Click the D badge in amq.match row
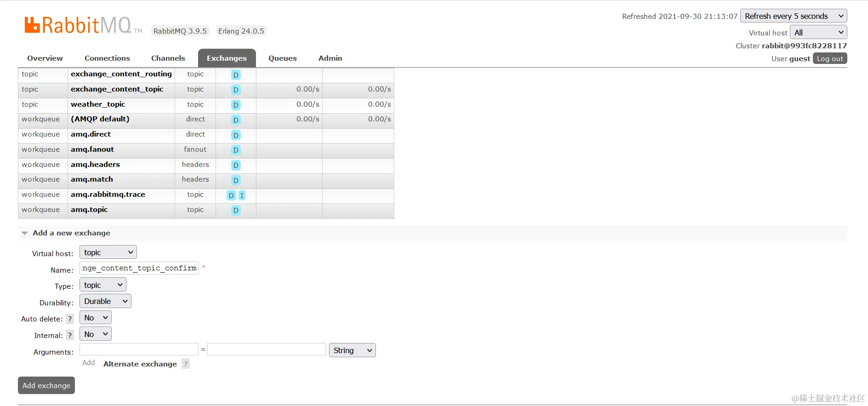This screenshot has height=406, width=868. tap(236, 180)
